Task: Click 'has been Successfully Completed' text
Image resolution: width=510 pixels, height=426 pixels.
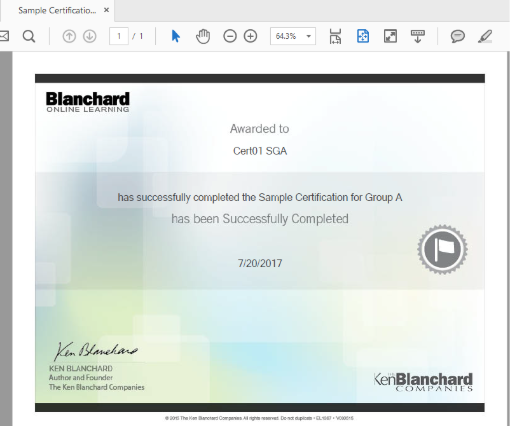Action: point(260,219)
